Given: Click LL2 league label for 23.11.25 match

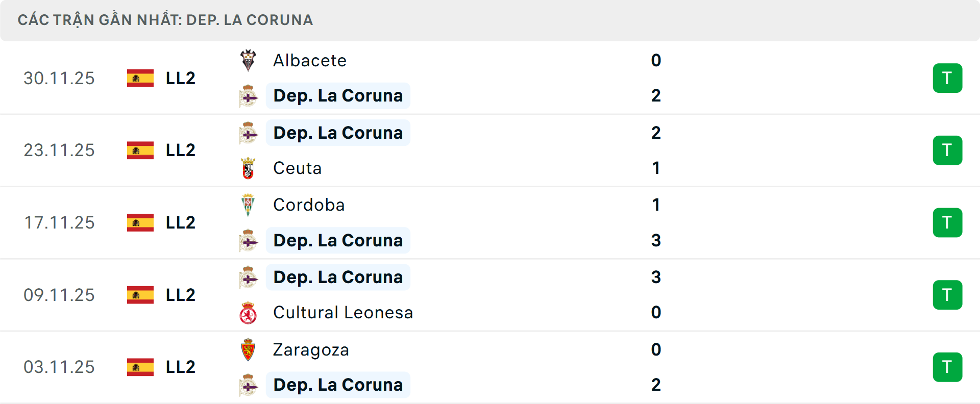Looking at the screenshot, I should (181, 150).
